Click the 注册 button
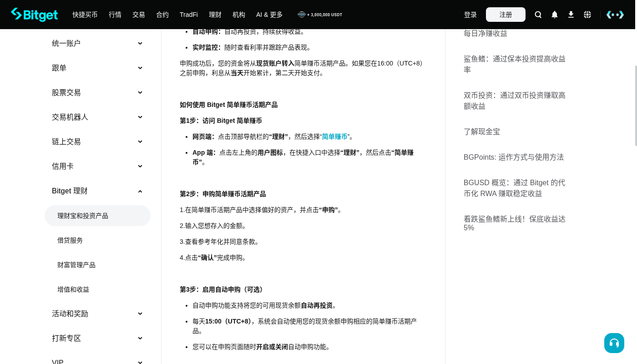Viewport: 637px width, 364px height. [x=506, y=15]
